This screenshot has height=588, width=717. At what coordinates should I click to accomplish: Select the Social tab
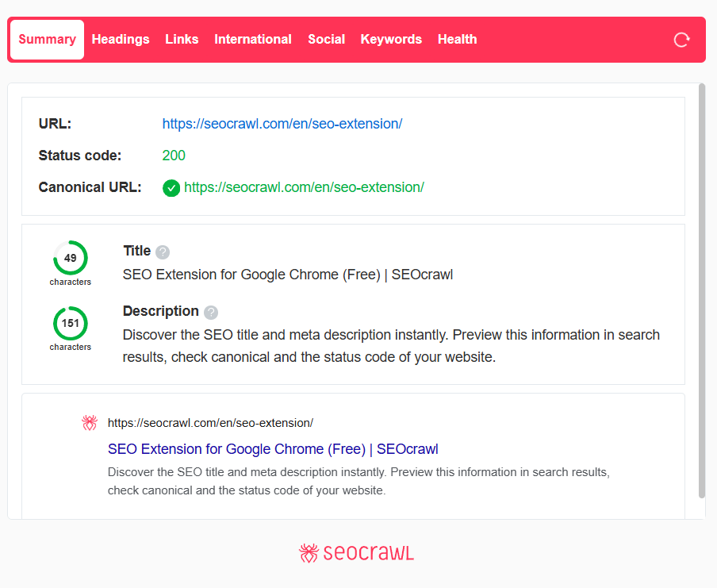[x=326, y=40]
